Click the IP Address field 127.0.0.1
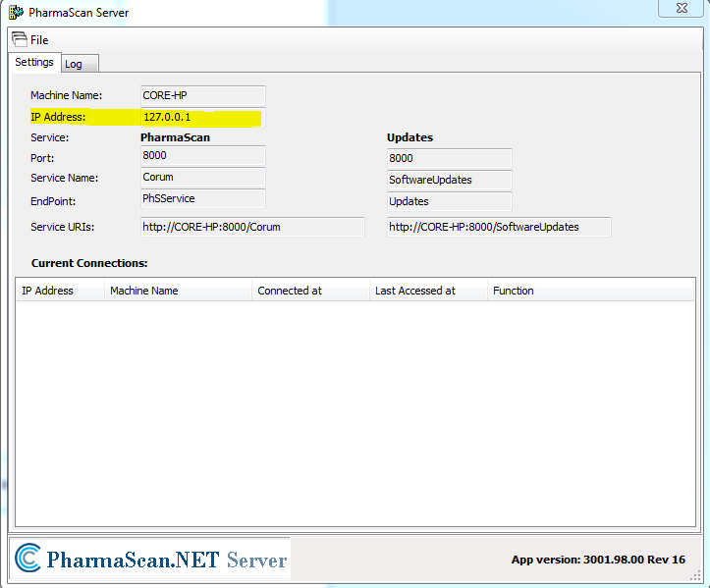This screenshot has height=588, width=710. (202, 118)
